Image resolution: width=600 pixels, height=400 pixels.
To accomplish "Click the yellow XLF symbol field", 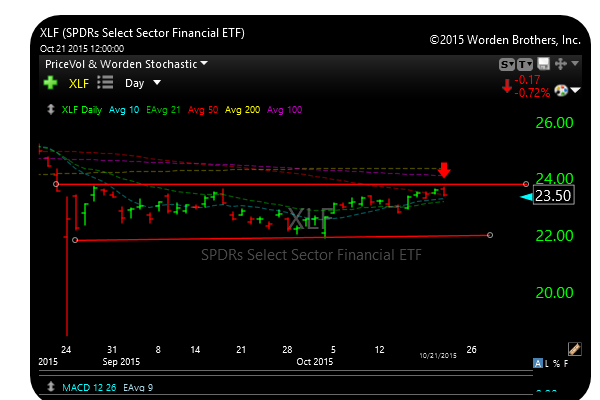I will tap(79, 83).
